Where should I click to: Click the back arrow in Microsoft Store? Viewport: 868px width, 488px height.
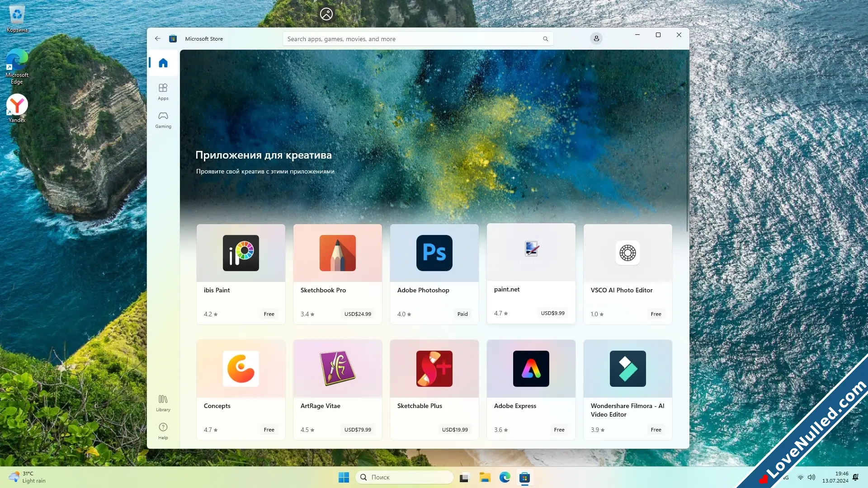(x=158, y=39)
